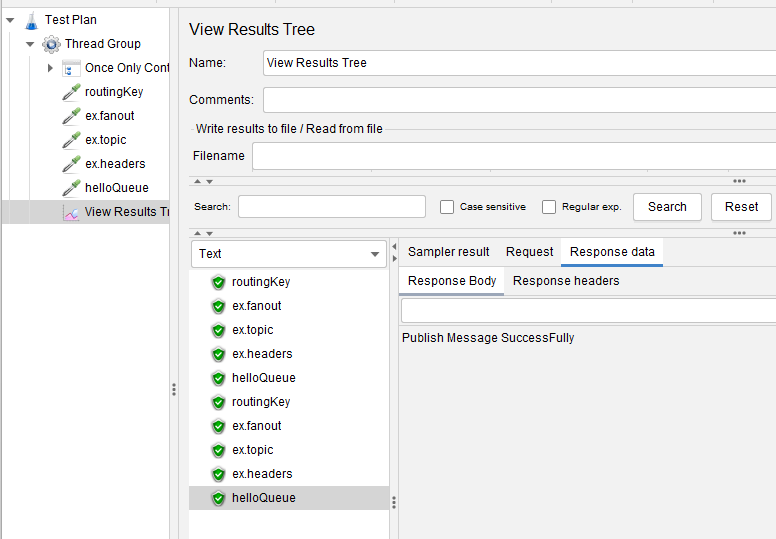Click the helloQueue sampler pipette icon in tree
The image size is (776, 539).
71,188
